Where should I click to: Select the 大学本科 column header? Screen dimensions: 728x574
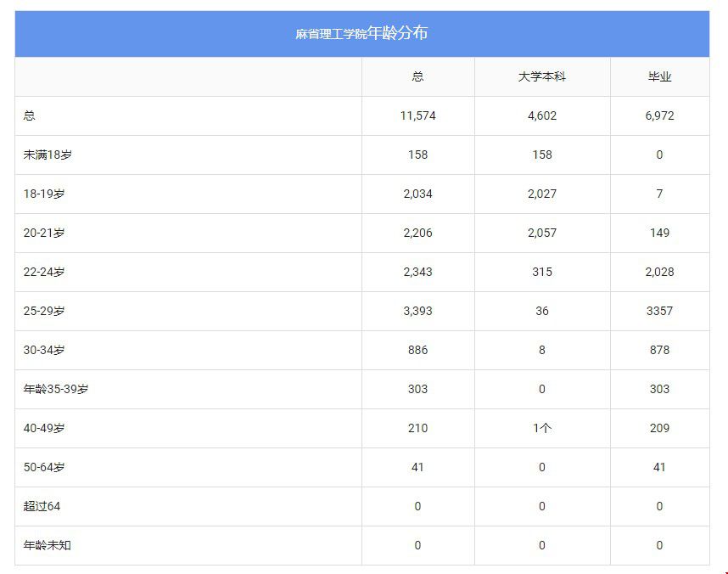click(x=542, y=76)
